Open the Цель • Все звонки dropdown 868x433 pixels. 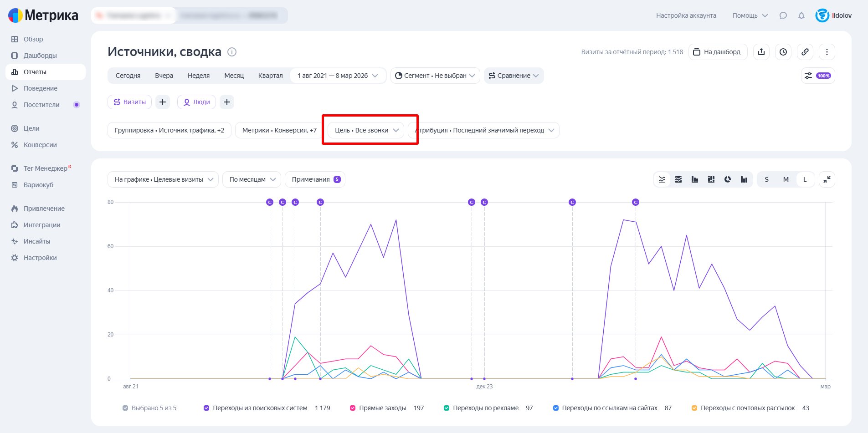366,130
